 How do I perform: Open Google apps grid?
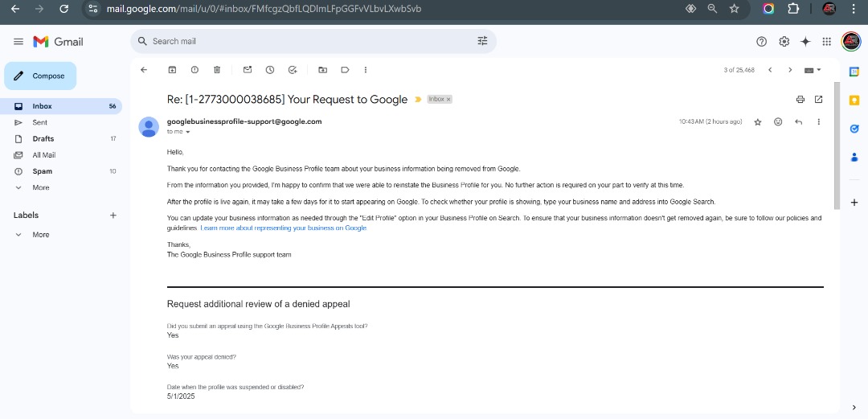coord(826,42)
